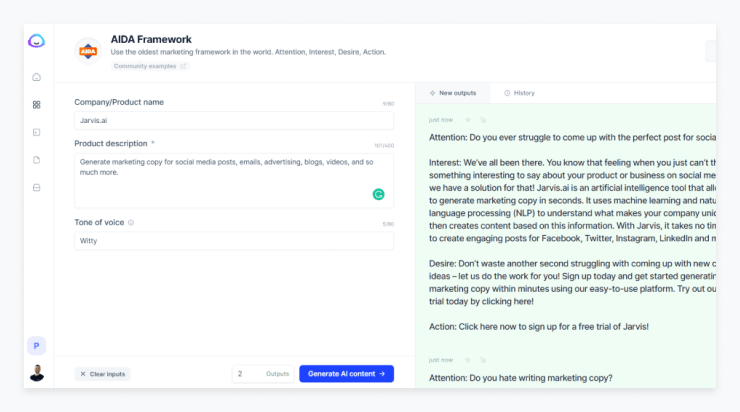Favorite the first output with star icon
Viewport: 740px width, 412px height.
(x=468, y=120)
